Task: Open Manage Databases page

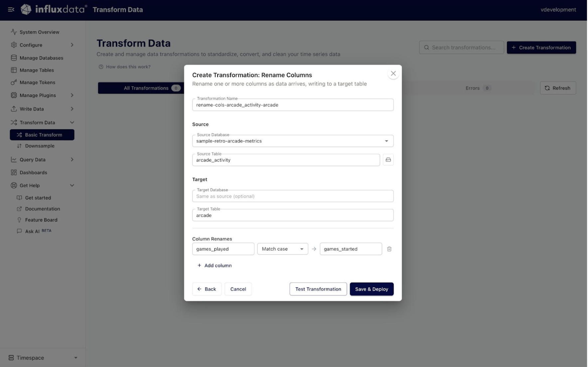Action: 41,58
